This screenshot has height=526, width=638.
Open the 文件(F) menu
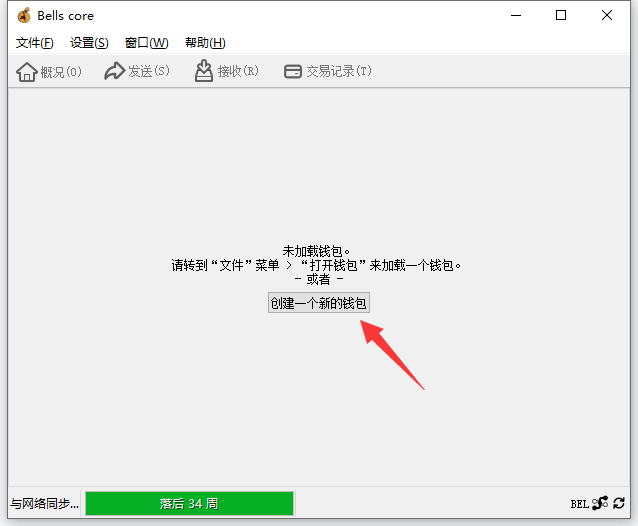click(35, 43)
